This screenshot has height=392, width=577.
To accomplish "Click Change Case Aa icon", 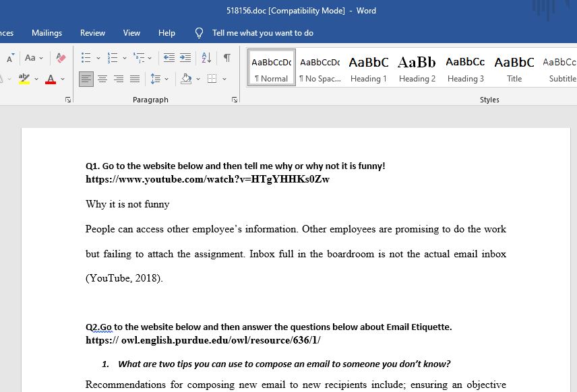I will (30, 58).
